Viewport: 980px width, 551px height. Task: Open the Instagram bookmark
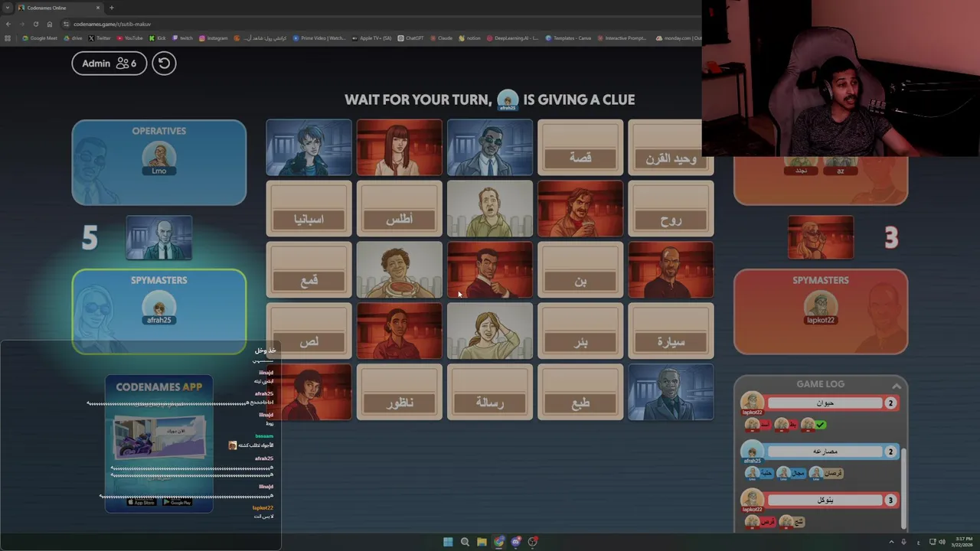[x=214, y=37]
